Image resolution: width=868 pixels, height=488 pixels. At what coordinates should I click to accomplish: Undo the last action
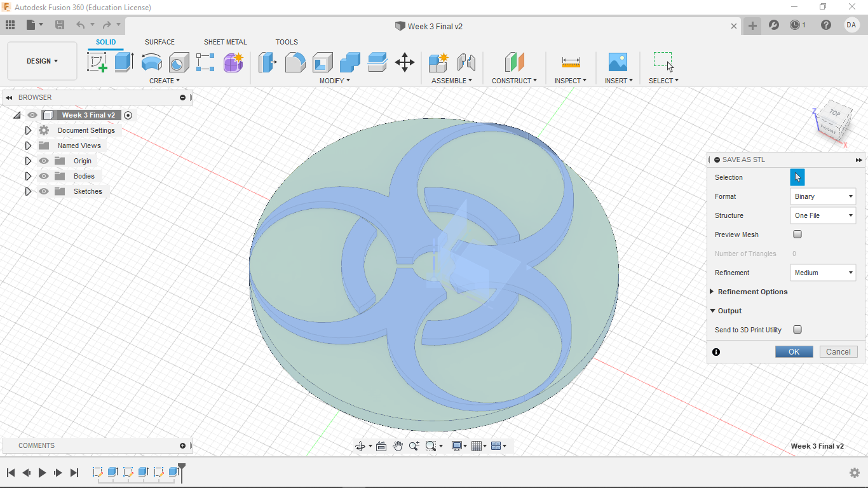click(80, 25)
